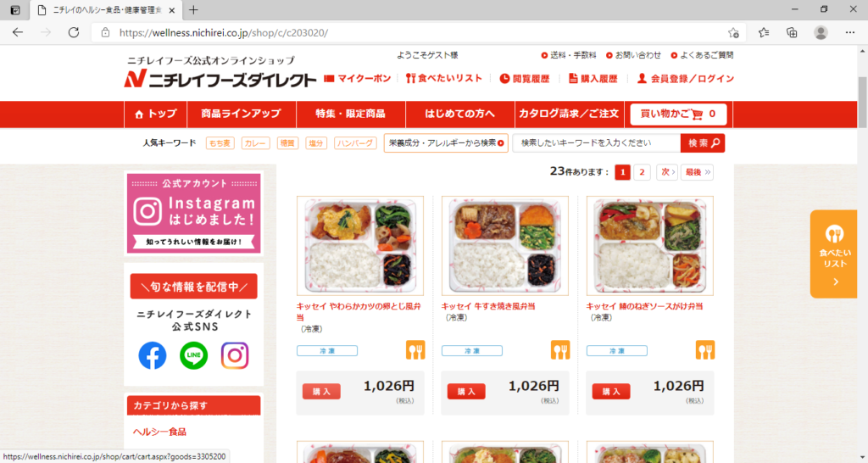Open the floating 食べたいリスト side tab

834,254
